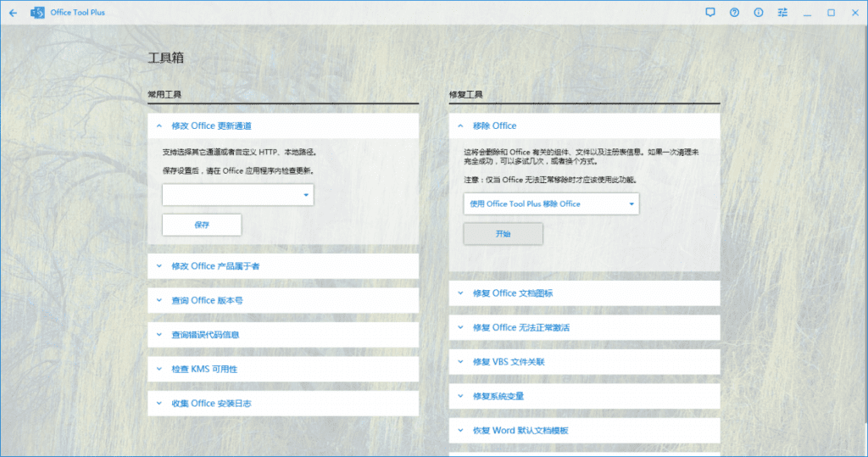Open the update channel dropdown

pos(238,195)
